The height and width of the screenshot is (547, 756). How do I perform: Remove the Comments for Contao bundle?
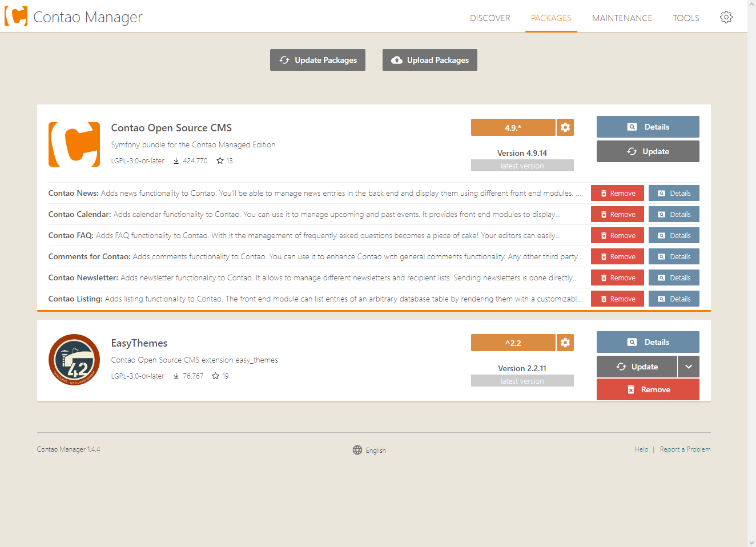point(617,256)
